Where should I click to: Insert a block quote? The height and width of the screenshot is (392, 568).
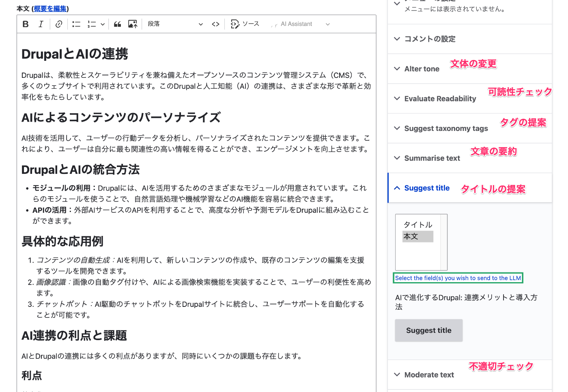(x=117, y=24)
